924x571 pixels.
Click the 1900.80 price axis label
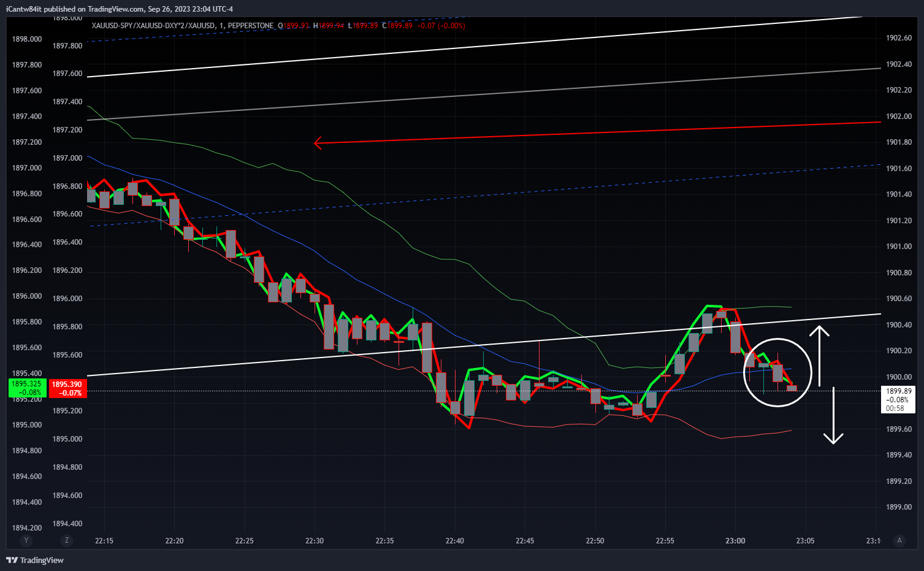[x=899, y=273]
